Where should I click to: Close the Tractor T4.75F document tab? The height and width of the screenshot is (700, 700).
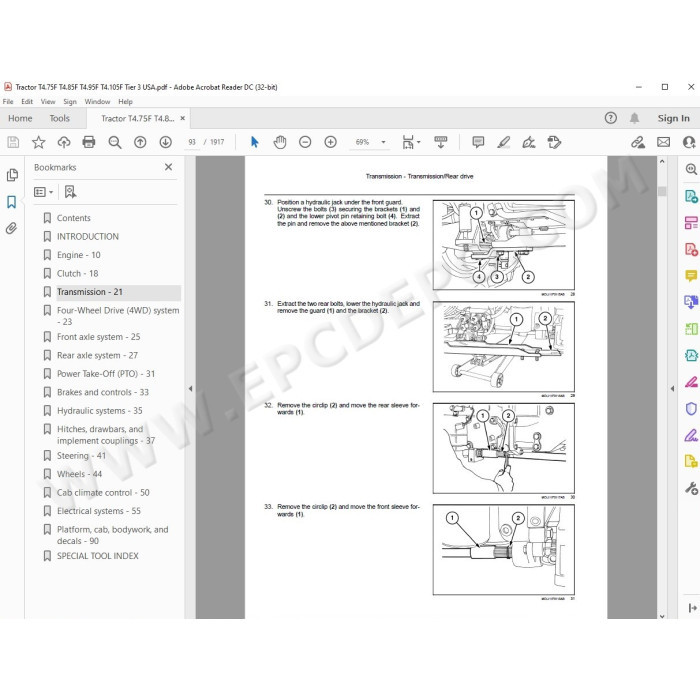pyautogui.click(x=183, y=118)
